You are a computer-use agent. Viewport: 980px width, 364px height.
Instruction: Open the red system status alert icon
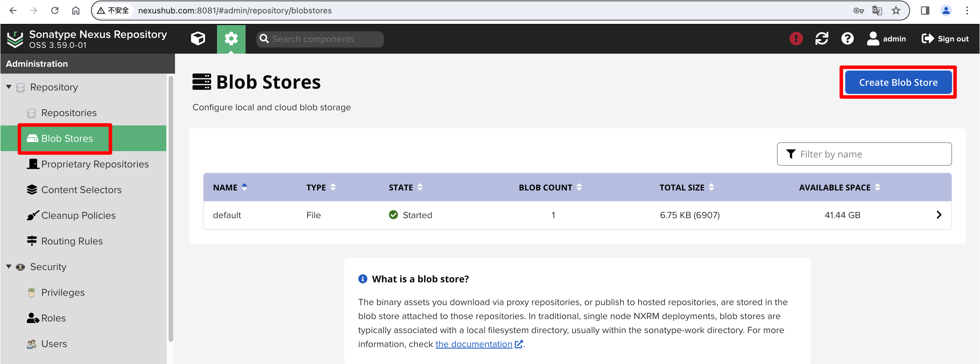796,38
